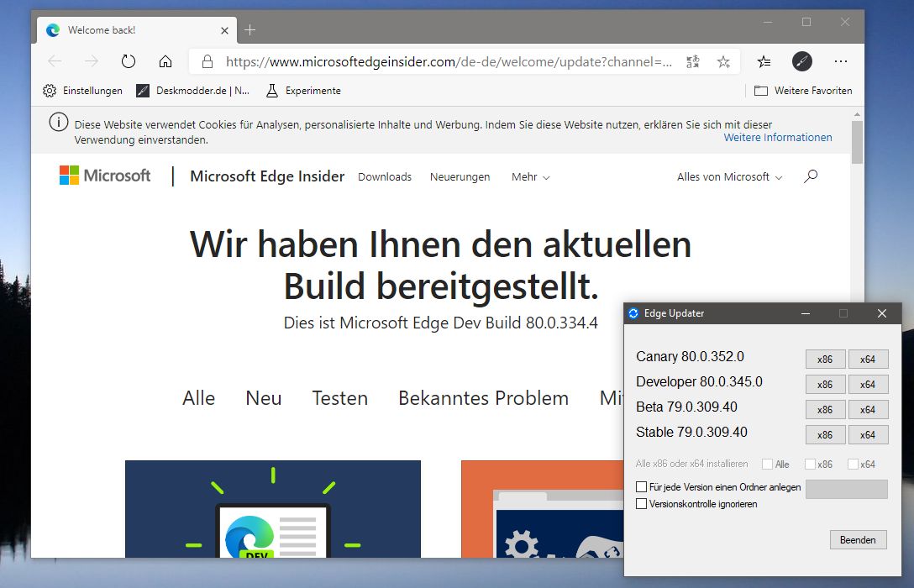Open the favorites list icon in the toolbar
Image resolution: width=914 pixels, height=588 pixels.
[x=764, y=61]
